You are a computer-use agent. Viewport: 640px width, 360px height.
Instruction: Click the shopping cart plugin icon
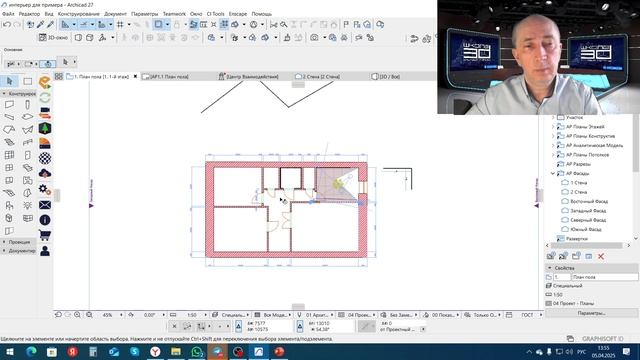pyautogui.click(x=45, y=235)
